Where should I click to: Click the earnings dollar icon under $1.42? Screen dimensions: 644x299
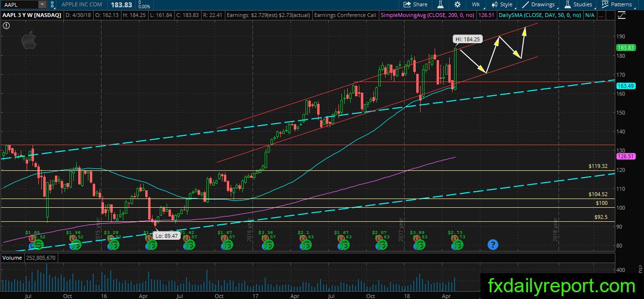pyautogui.click(x=190, y=245)
